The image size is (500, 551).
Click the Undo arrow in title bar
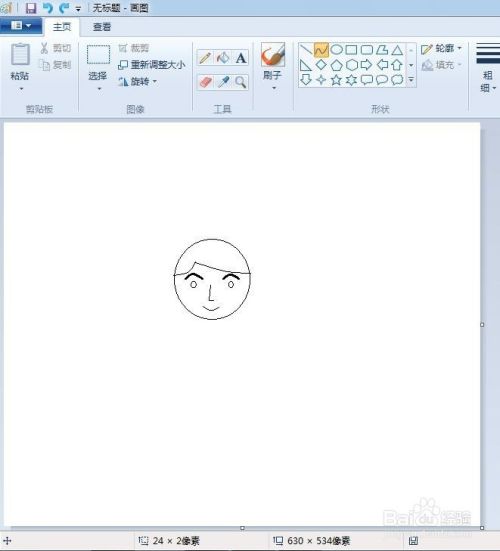(48, 8)
